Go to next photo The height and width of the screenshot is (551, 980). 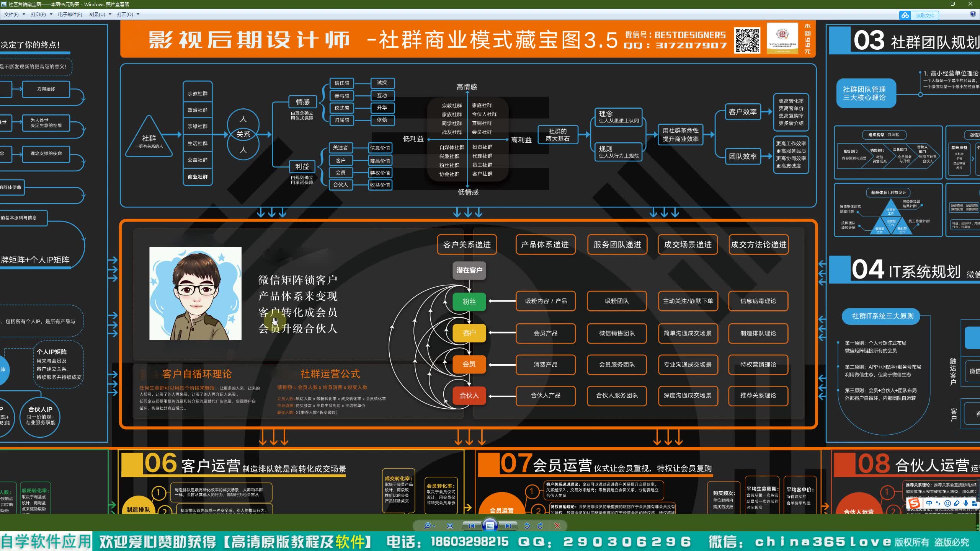[x=508, y=526]
